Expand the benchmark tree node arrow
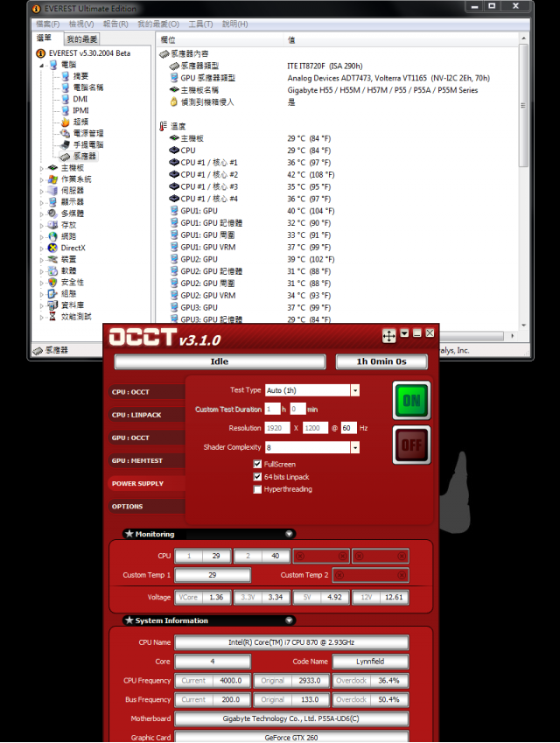This screenshot has height=743, width=560. (x=42, y=317)
